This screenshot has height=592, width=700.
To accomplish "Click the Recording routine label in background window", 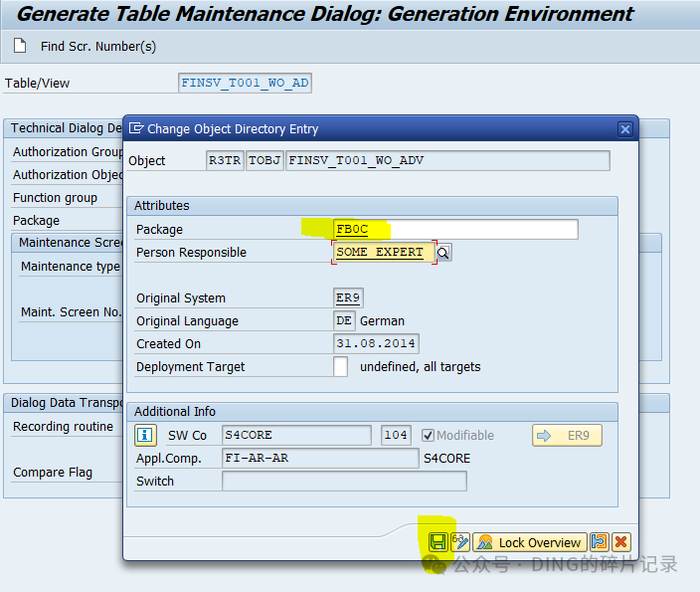I will coord(63,427).
